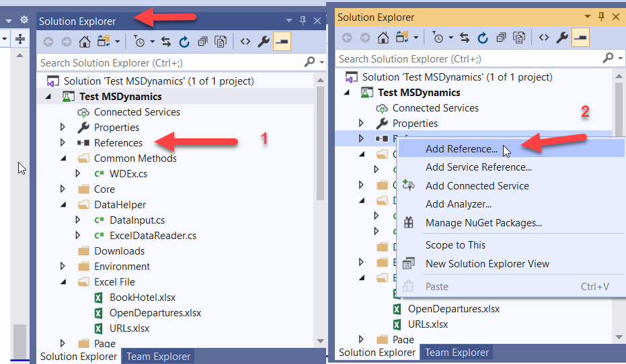The width and height of the screenshot is (626, 364).
Task: Click the gear icon left of Solution Explorer
Action: 24,21
